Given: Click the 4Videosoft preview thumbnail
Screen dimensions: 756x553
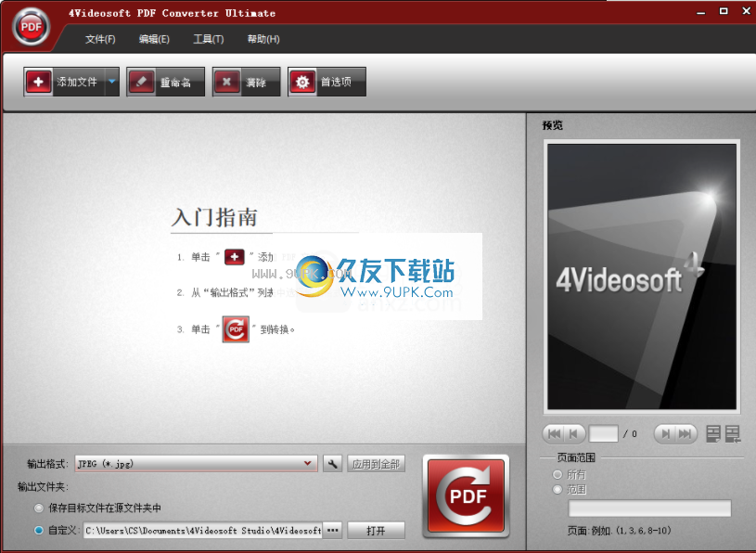Looking at the screenshot, I should (642, 276).
